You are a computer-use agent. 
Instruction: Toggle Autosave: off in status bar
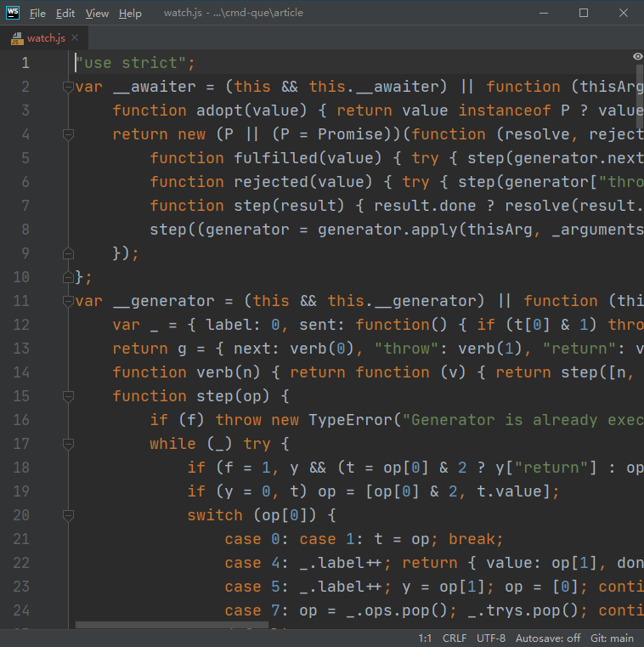[548, 638]
